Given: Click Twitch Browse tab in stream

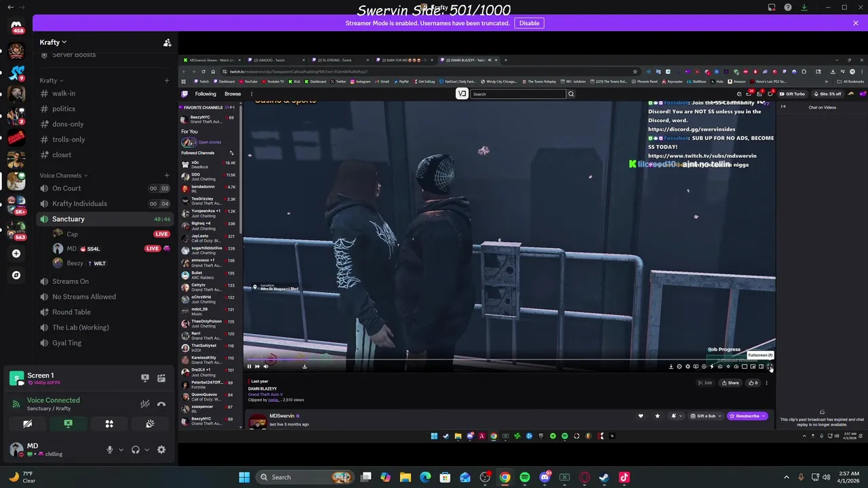Looking at the screenshot, I should pos(233,94).
